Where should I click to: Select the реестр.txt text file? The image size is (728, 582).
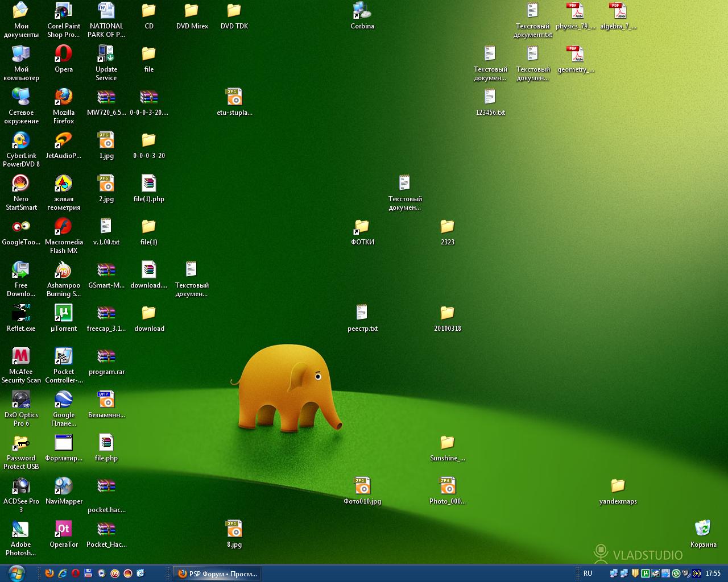coord(362,313)
